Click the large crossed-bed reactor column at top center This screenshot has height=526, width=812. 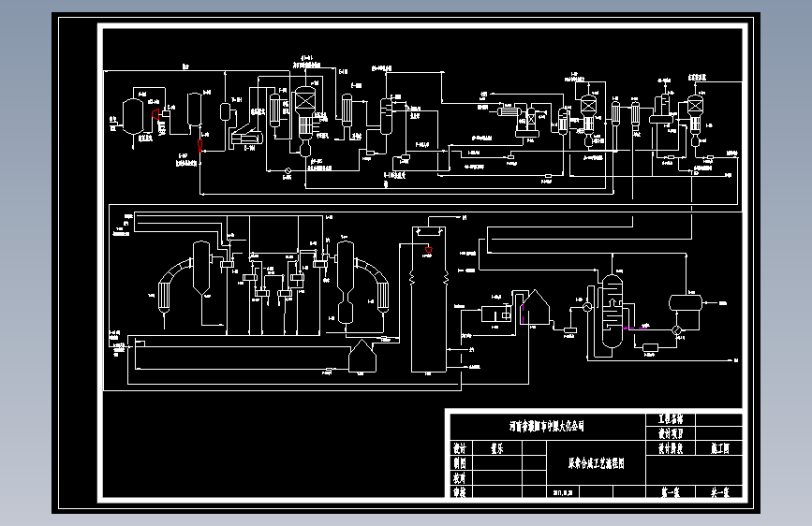pos(305,122)
